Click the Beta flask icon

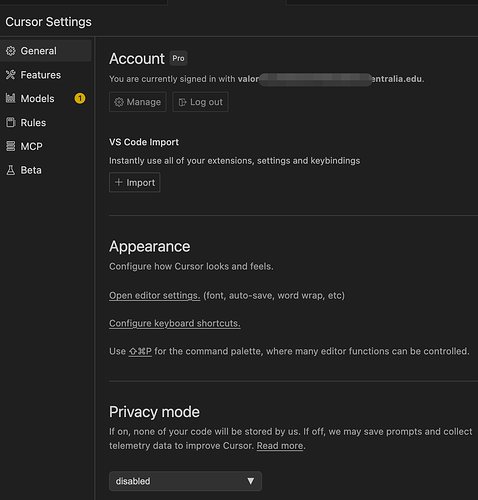[x=11, y=170]
